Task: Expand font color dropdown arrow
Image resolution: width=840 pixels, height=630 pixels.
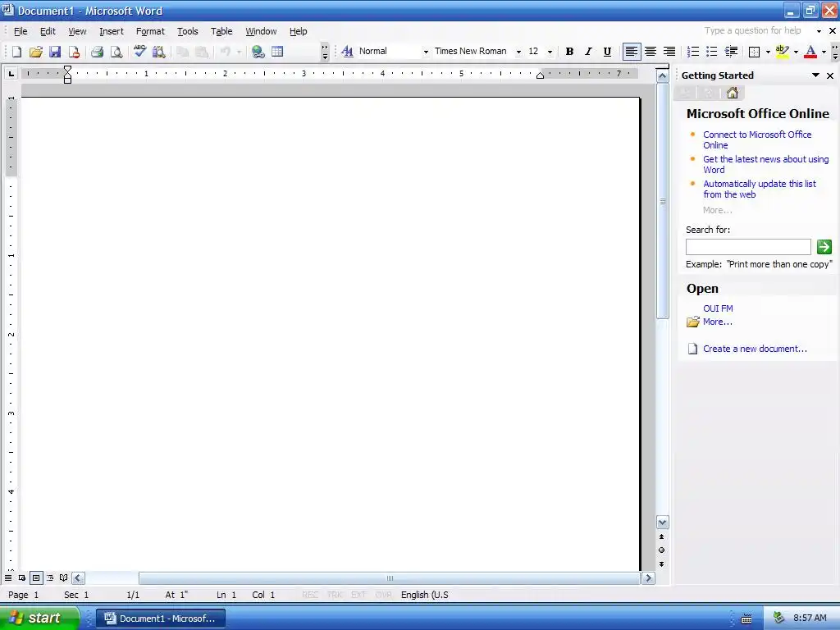Action: [824, 52]
